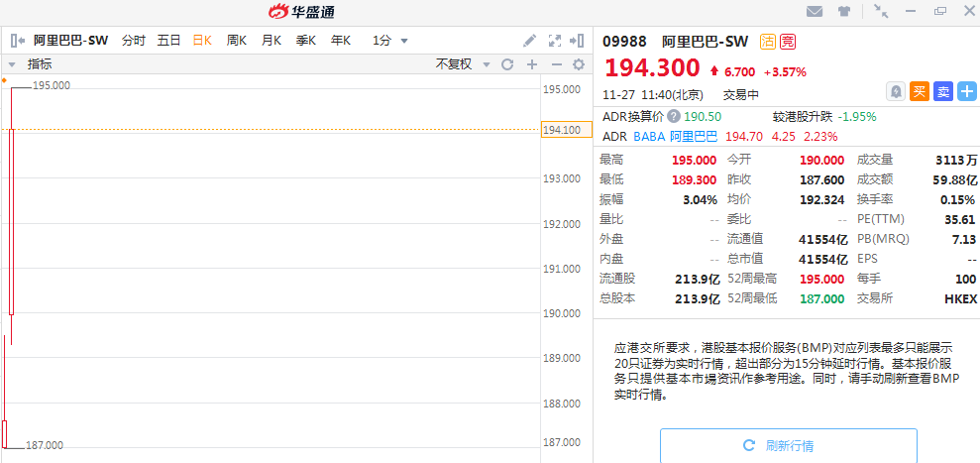
Task: Open chart settings gear icon
Action: [579, 64]
